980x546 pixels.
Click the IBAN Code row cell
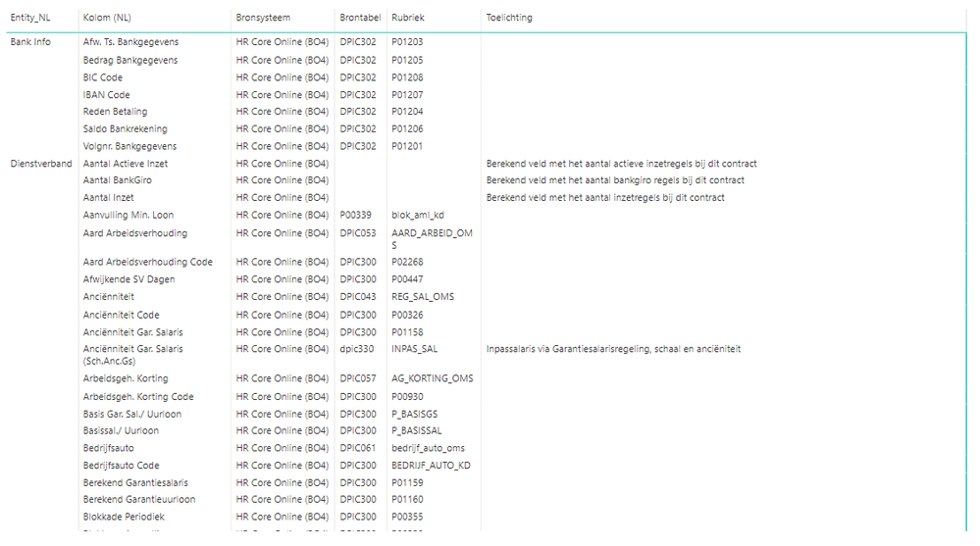107,95
